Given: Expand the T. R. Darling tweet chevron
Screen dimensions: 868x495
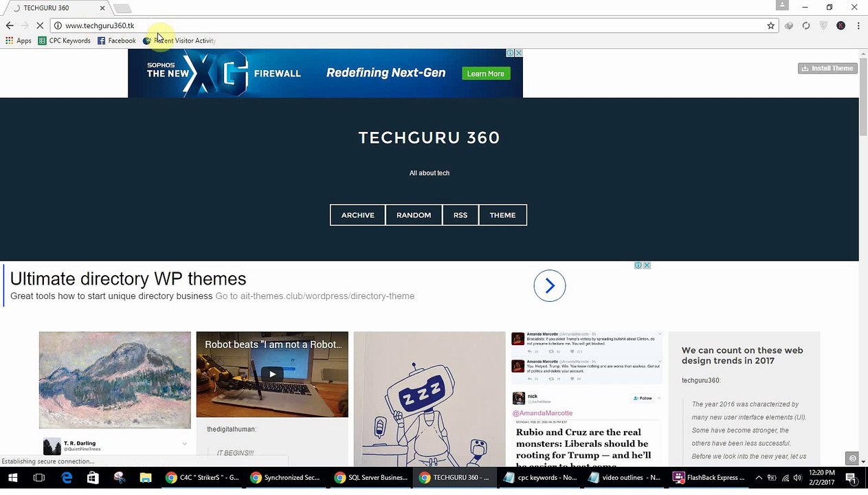Looking at the screenshot, I should [184, 444].
